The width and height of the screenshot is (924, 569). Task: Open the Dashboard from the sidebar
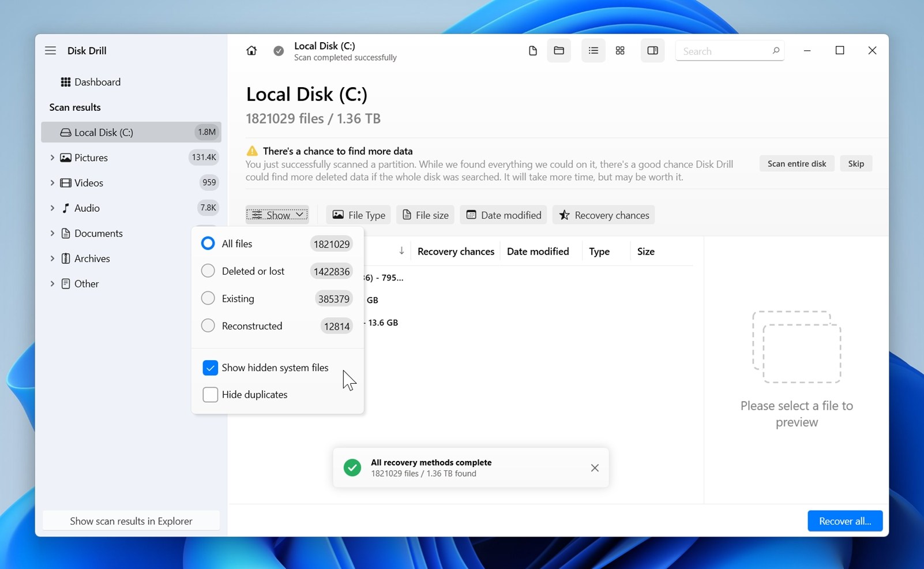[x=97, y=81]
